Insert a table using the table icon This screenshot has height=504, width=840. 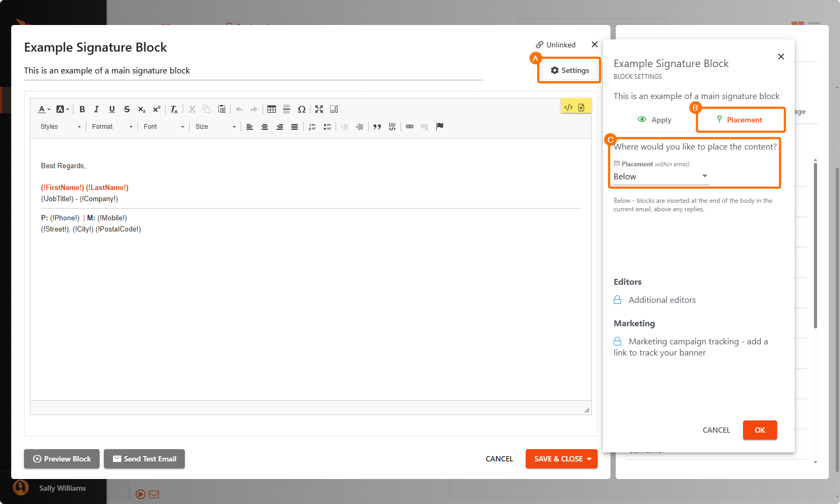(272, 109)
